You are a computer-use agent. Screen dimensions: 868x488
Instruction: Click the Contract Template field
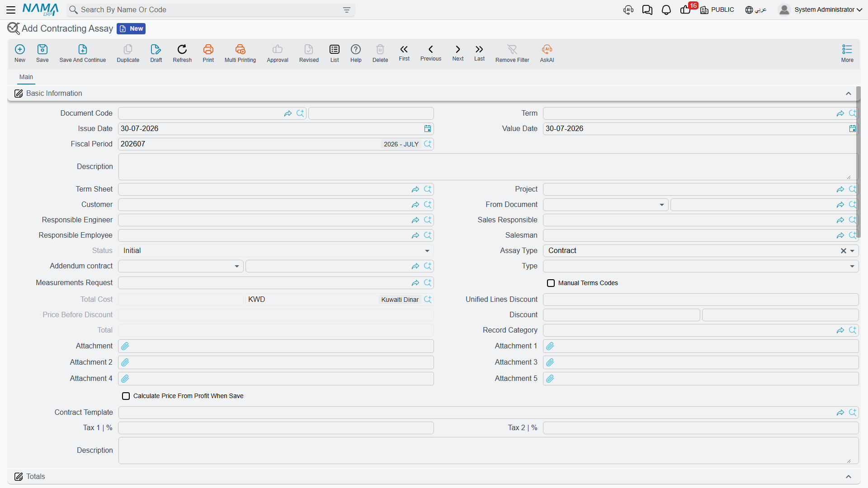coord(488,413)
